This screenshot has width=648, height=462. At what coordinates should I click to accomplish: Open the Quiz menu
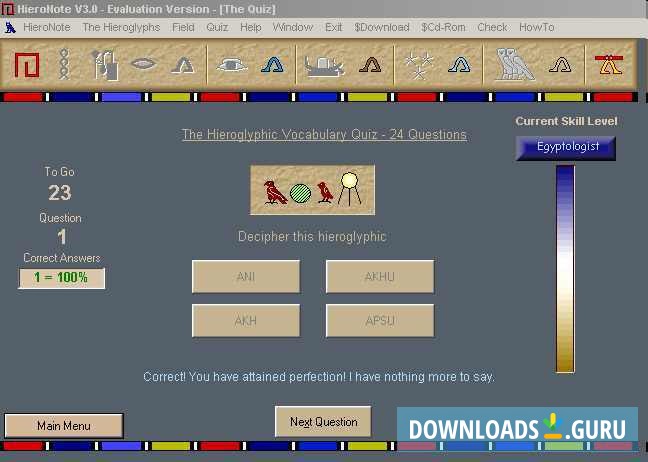[x=217, y=27]
